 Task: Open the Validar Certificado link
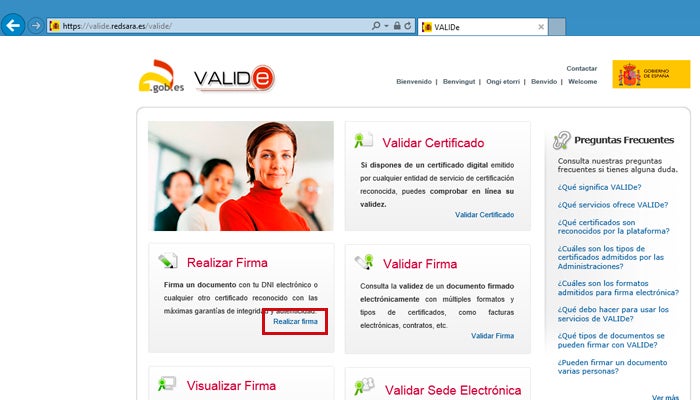pyautogui.click(x=484, y=215)
